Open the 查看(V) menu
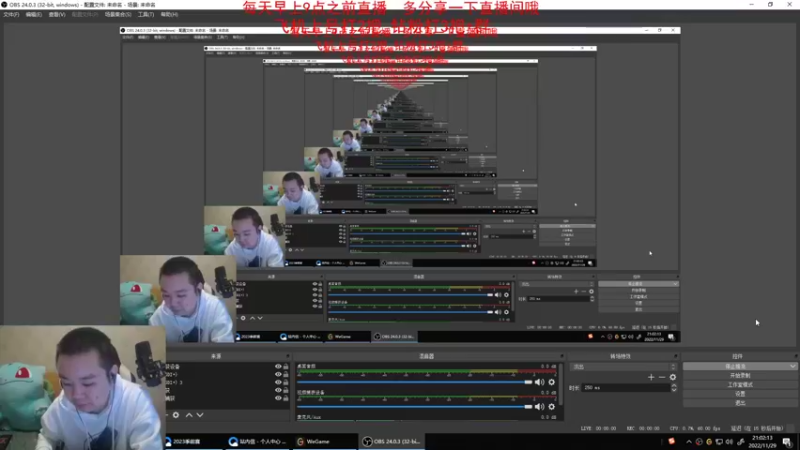800x450 pixels. tap(57, 14)
